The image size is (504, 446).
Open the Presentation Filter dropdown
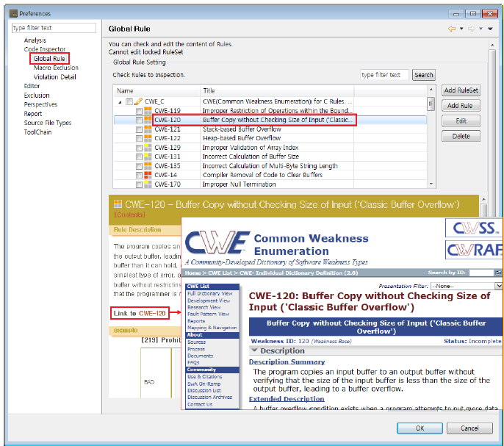point(499,286)
